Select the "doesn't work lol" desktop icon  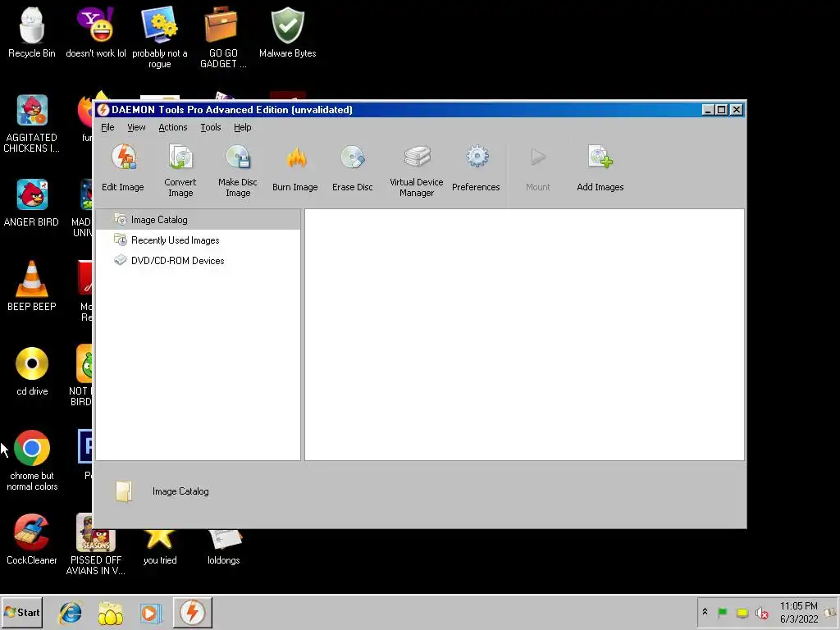96,33
